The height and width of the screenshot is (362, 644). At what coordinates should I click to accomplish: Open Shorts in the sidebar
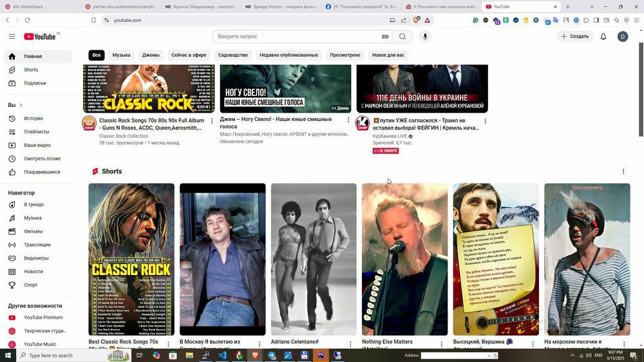point(38,70)
